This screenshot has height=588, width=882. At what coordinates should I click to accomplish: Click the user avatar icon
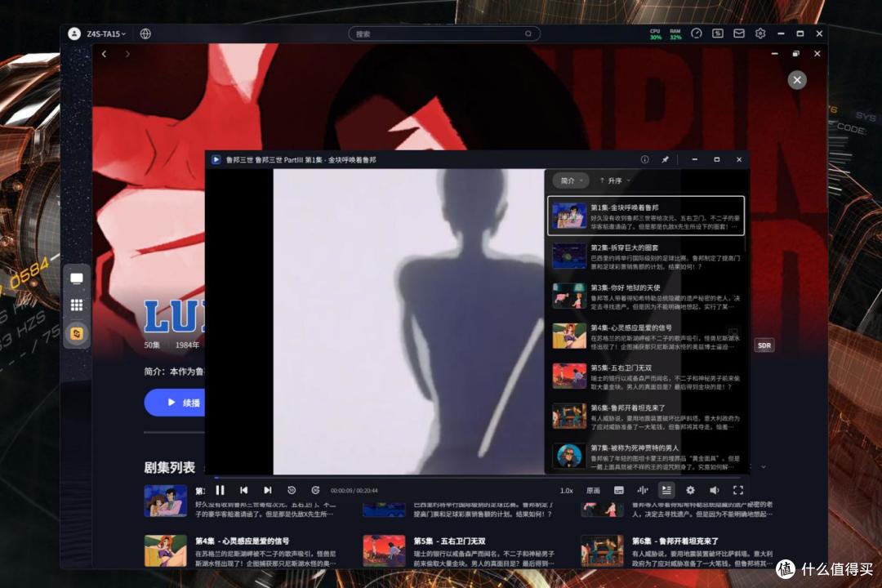tap(74, 33)
